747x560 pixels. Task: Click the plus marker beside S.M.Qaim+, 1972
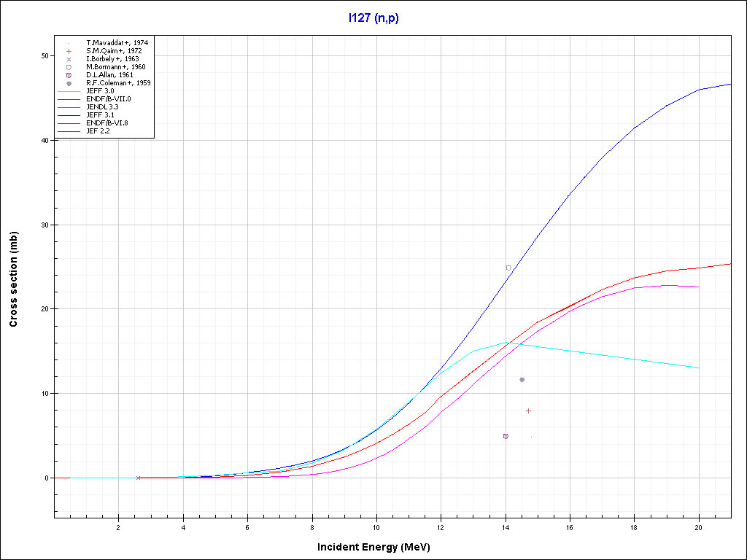click(68, 51)
